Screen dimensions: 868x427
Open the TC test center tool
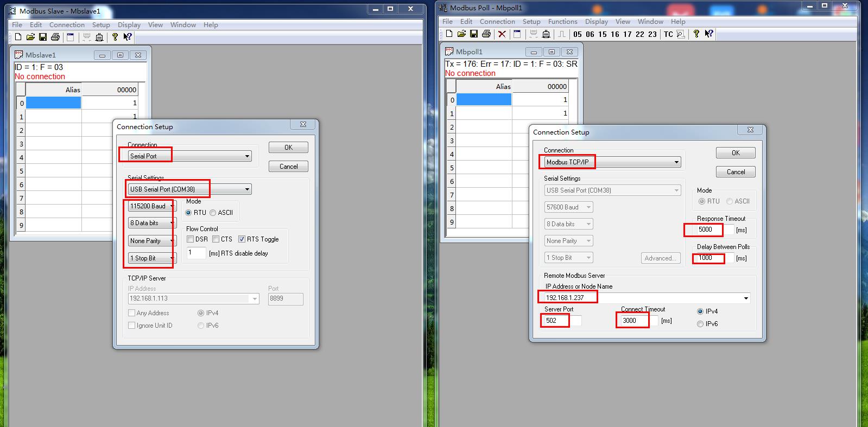(x=668, y=34)
